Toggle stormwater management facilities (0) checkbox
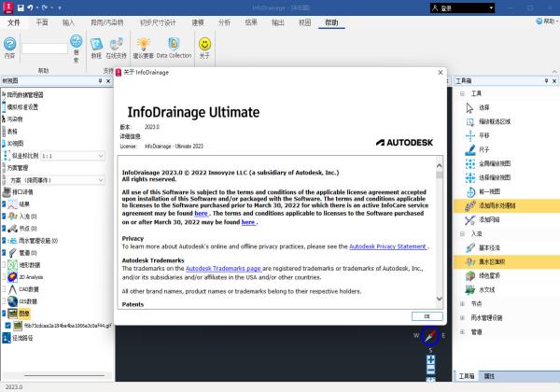560x392 pixels. 4,241
